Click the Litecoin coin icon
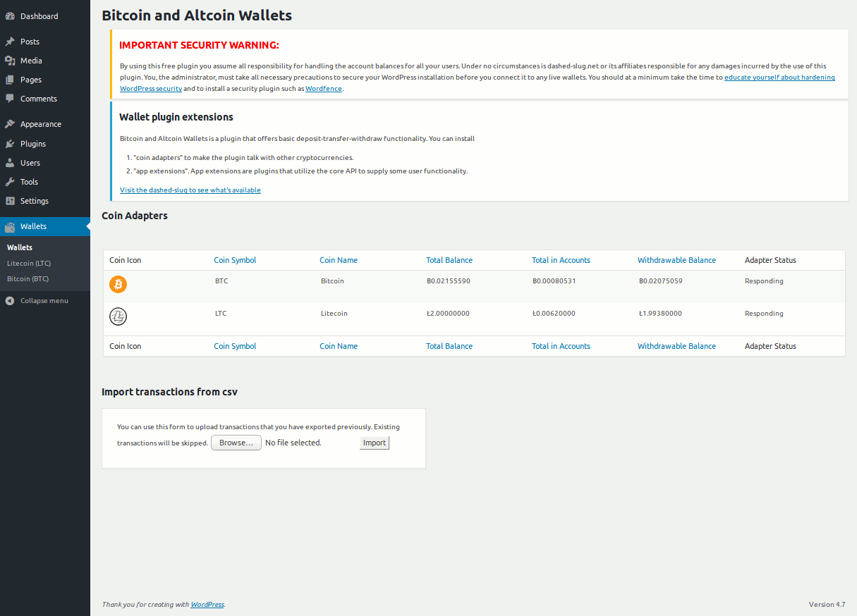This screenshot has width=857, height=616. (118, 316)
